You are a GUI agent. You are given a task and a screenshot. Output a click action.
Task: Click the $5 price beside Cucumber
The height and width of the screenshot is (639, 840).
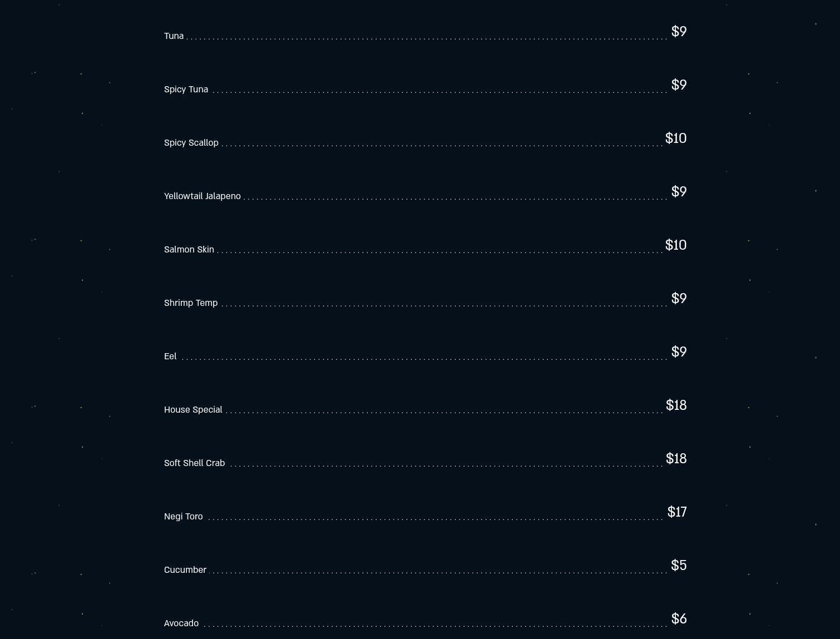point(679,565)
